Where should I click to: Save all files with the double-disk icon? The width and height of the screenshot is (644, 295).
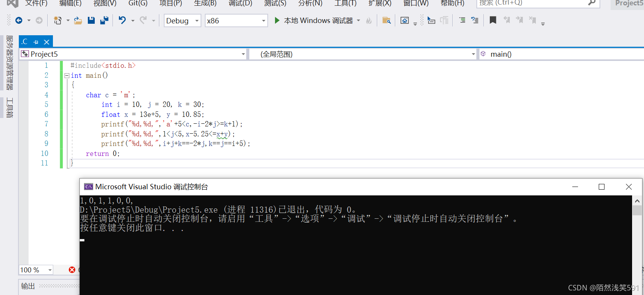click(104, 20)
